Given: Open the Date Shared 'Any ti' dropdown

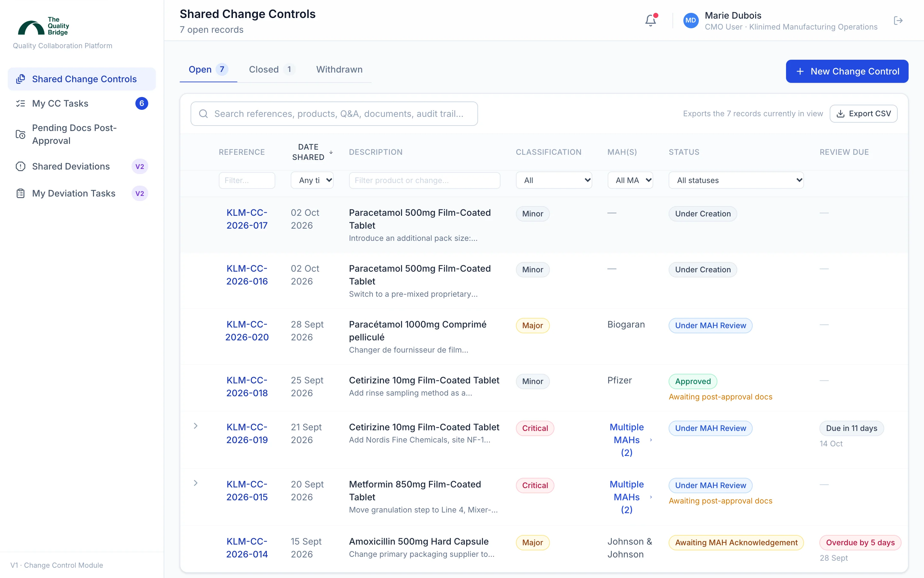Looking at the screenshot, I should 312,180.
